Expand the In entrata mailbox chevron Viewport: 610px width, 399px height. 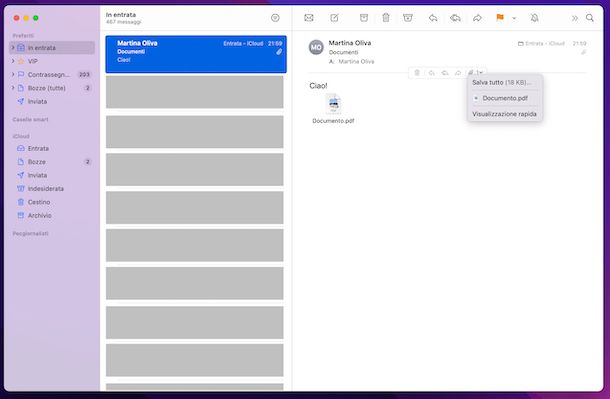point(13,47)
